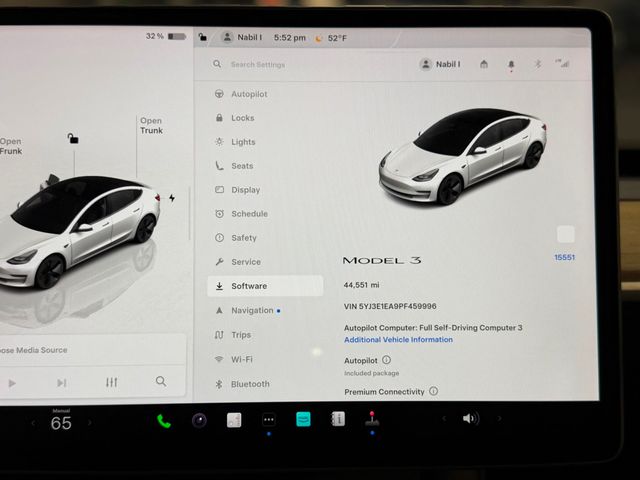The height and width of the screenshot is (480, 640).
Task: Tap the Model 3 car image in Software panel
Action: coord(462,156)
